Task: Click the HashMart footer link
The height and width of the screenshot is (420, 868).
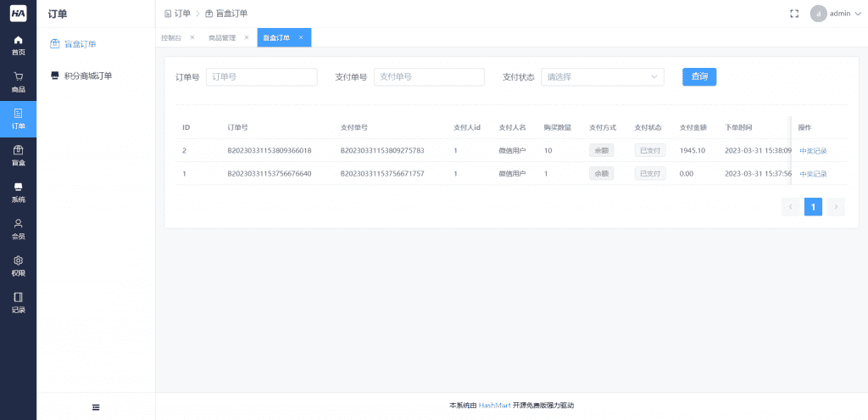Action: pos(494,406)
